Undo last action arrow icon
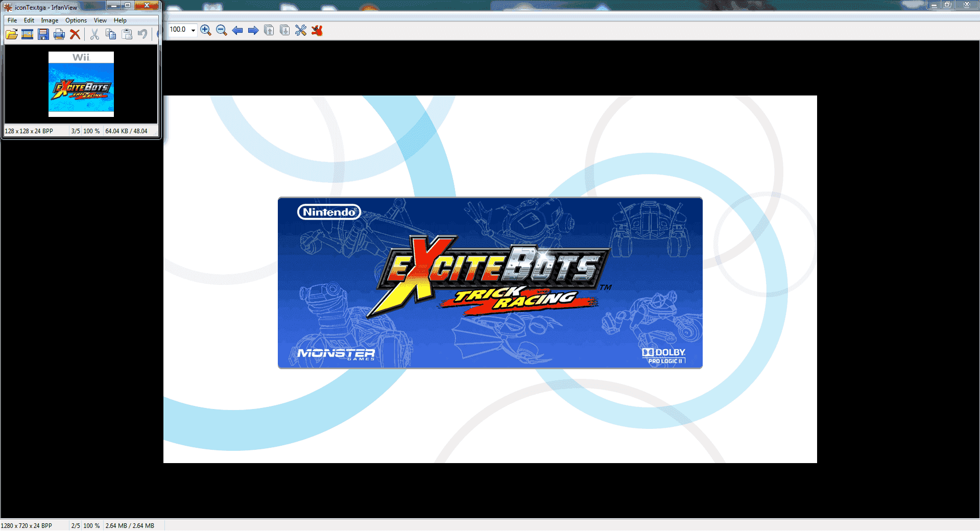This screenshot has height=531, width=980. point(143,34)
